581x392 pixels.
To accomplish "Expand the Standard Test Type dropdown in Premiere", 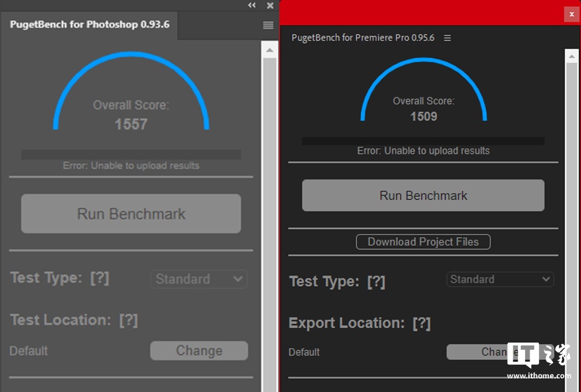I will pyautogui.click(x=500, y=279).
